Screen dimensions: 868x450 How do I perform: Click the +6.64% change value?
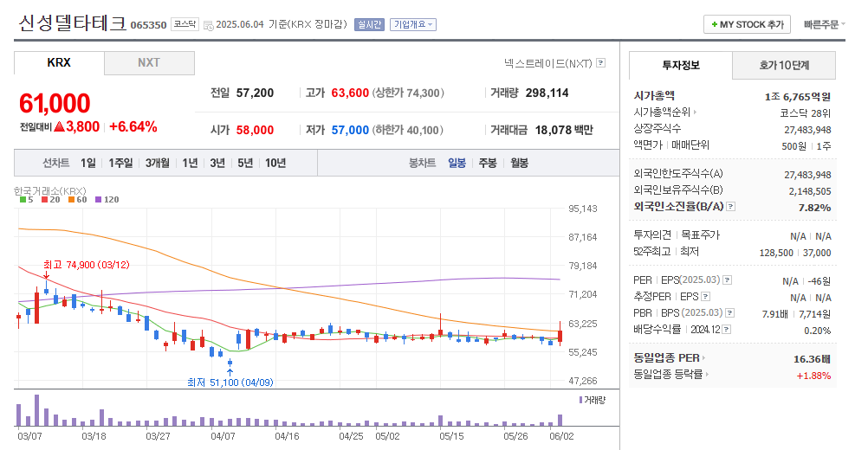133,126
